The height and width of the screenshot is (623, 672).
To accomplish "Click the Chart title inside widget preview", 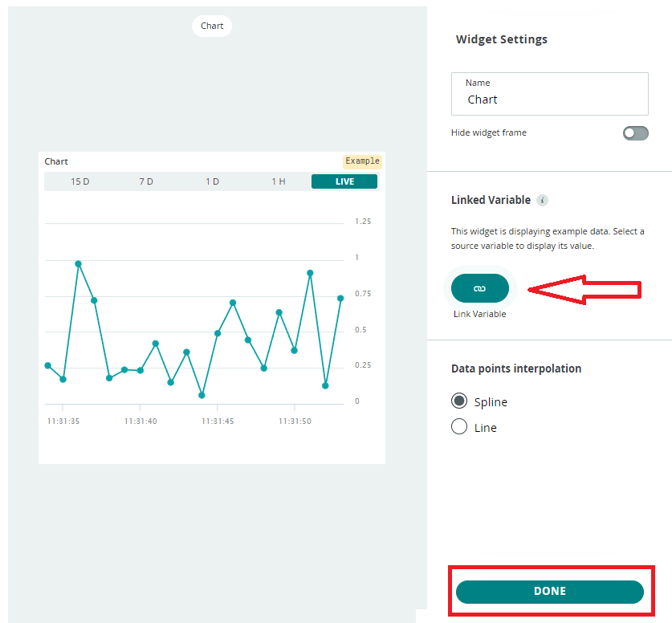I will point(56,161).
